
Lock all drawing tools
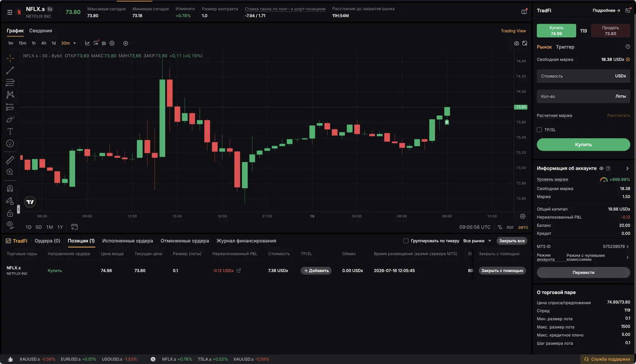pos(10,213)
